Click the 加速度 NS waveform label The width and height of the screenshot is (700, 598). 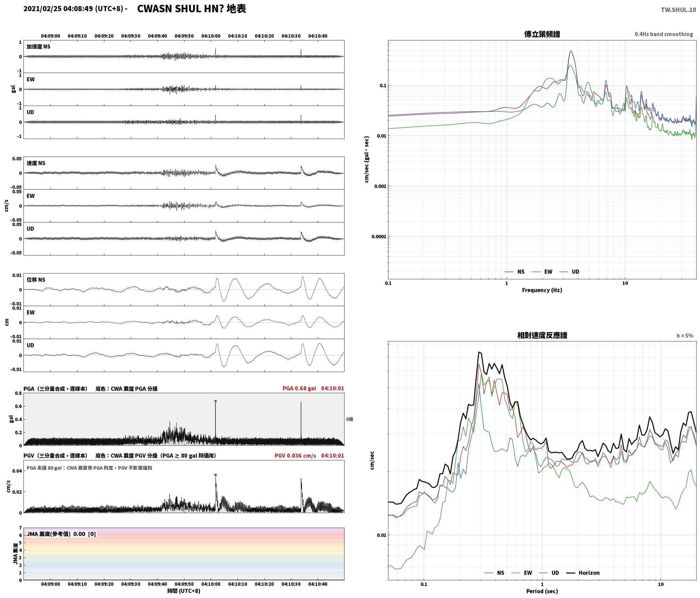(x=38, y=47)
